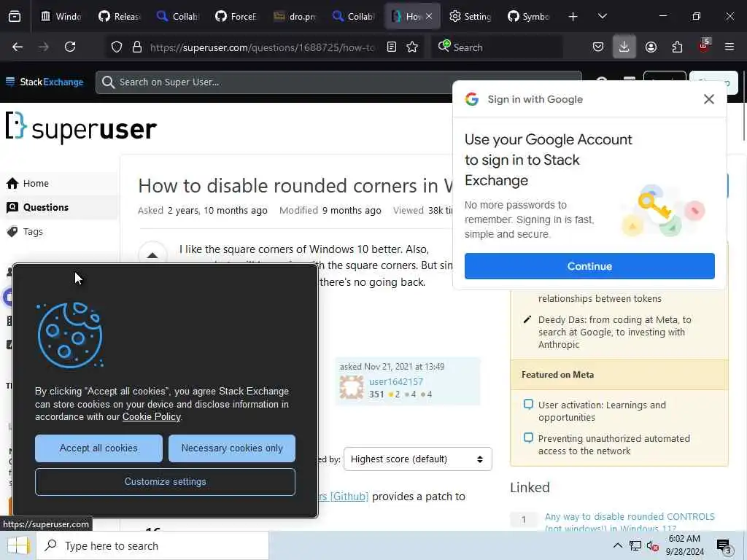Open notification center icon
The height and width of the screenshot is (560, 747).
(724, 545)
